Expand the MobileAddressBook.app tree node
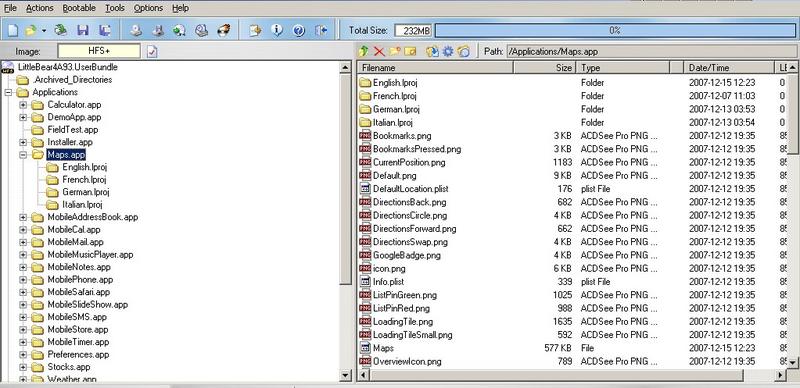This screenshot has width=800, height=388. tap(23, 217)
